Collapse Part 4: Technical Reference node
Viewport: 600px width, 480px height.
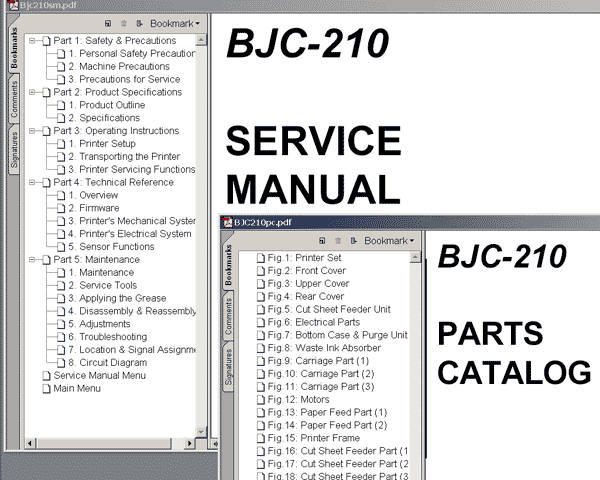coord(32,182)
